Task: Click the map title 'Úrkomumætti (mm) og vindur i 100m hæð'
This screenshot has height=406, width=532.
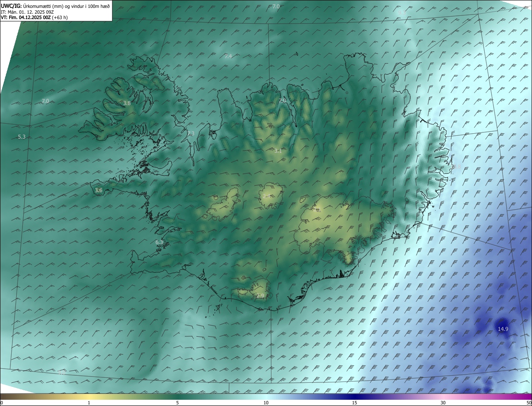Action: [x=66, y=6]
